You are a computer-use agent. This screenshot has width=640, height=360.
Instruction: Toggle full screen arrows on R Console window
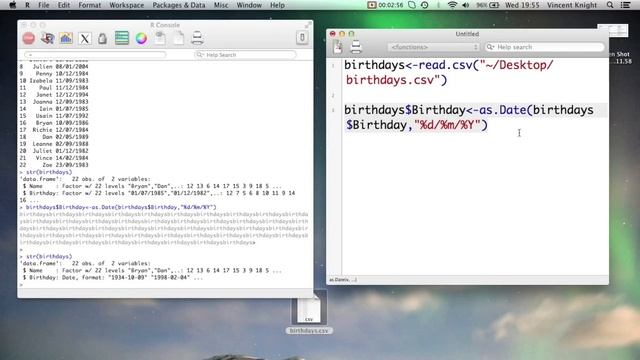tap(308, 25)
